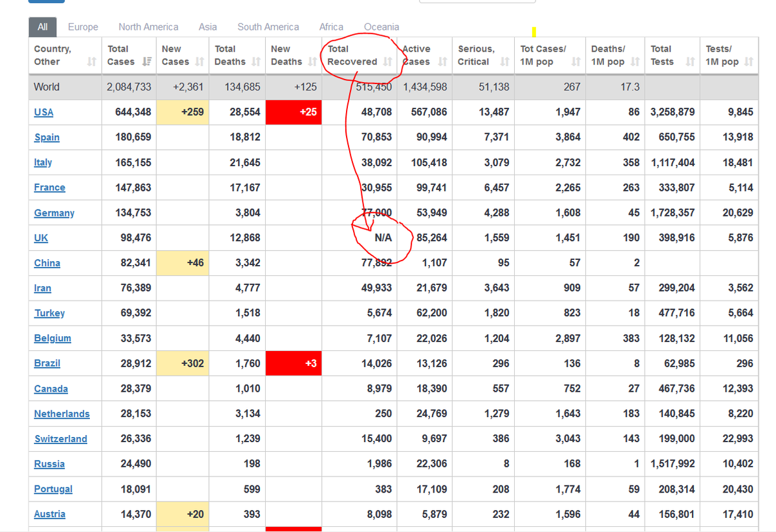Sort by Tot Cases/1M pop arrow icon
Image resolution: width=776 pixels, height=532 pixels.
click(x=576, y=62)
